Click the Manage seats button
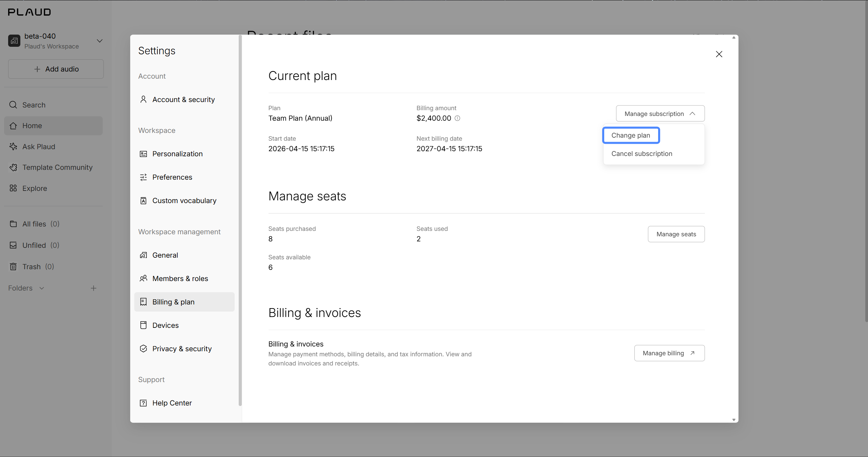Screen dimensions: 868x457 pyautogui.click(x=676, y=234)
